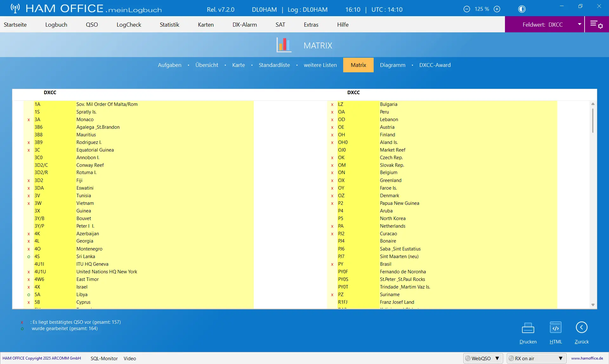Image resolution: width=609 pixels, height=364 pixels.
Task: Open the WebQSO dropdown arrow
Action: (497, 358)
